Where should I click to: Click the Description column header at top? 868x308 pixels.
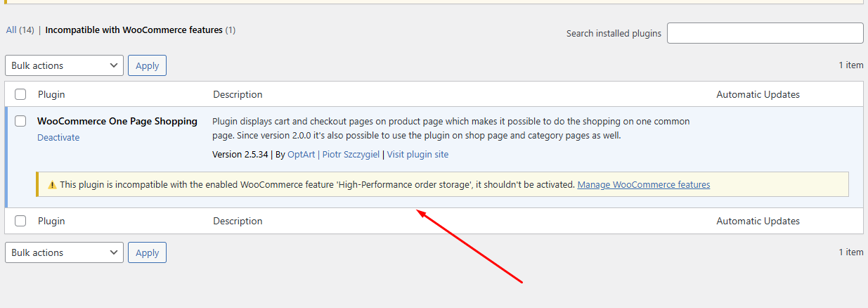[238, 94]
